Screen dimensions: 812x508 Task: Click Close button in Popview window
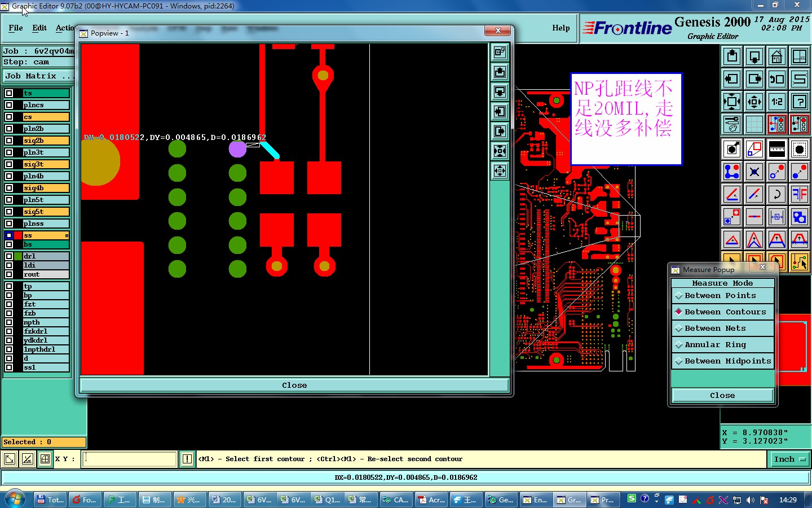[x=294, y=385]
